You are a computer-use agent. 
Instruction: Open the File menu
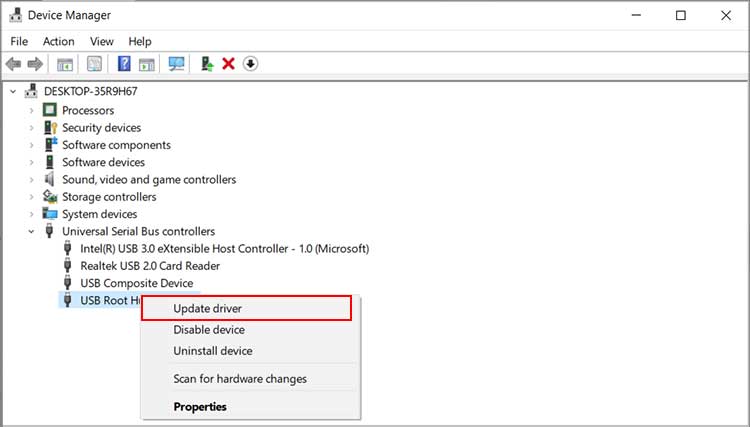pos(19,42)
